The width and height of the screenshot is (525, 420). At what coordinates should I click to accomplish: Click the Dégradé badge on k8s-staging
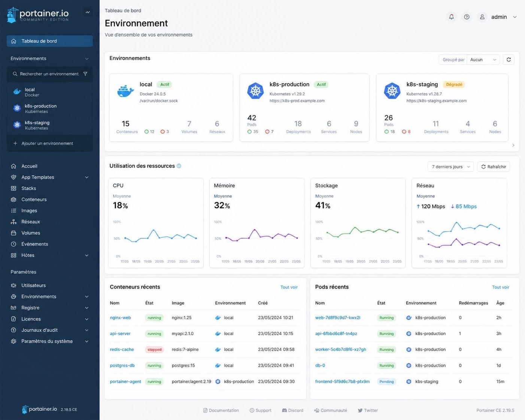point(454,85)
